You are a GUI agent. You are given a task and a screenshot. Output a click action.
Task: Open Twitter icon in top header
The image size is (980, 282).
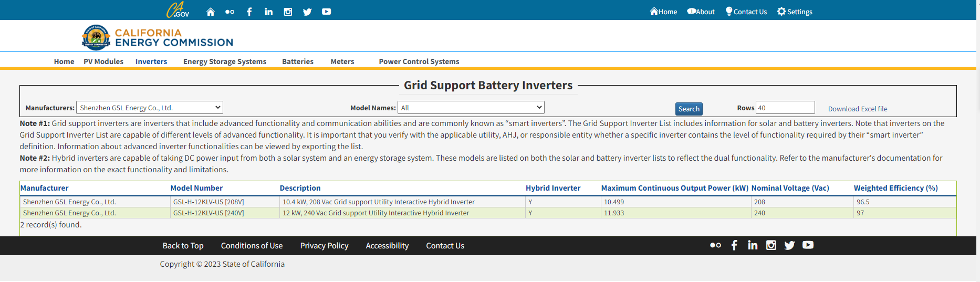(x=307, y=12)
